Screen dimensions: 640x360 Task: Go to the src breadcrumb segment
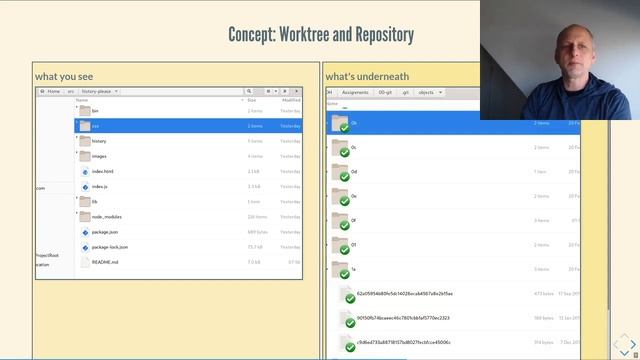(x=71, y=91)
